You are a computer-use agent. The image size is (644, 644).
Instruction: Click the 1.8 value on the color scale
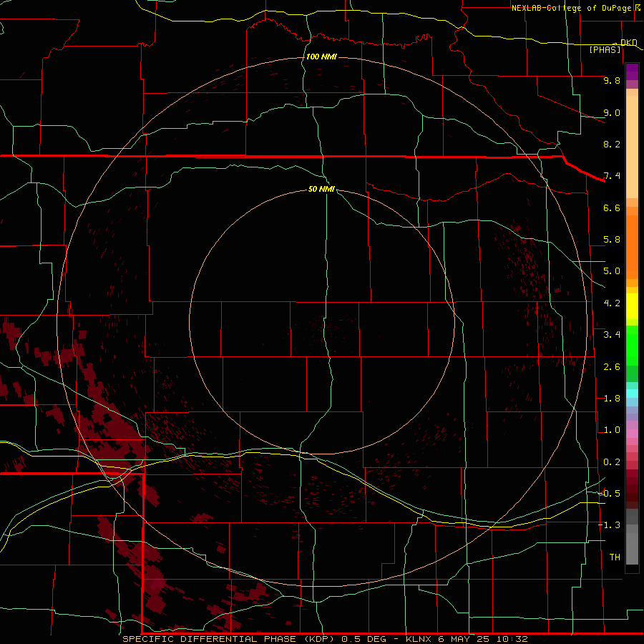click(x=612, y=399)
